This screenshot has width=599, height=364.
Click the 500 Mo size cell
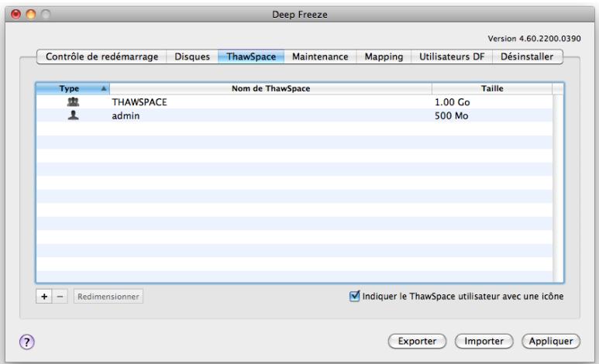(451, 115)
